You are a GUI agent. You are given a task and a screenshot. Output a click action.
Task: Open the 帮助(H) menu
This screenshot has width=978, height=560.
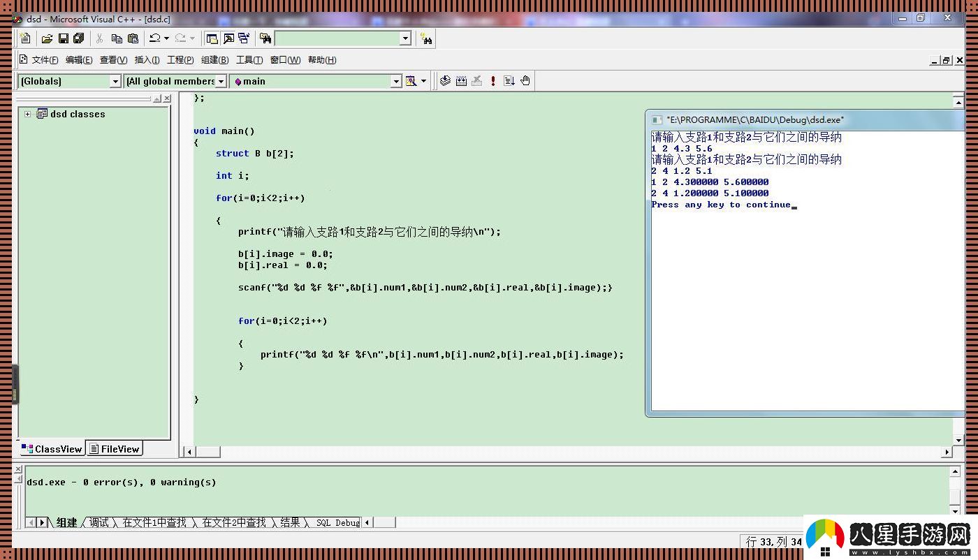click(x=322, y=60)
